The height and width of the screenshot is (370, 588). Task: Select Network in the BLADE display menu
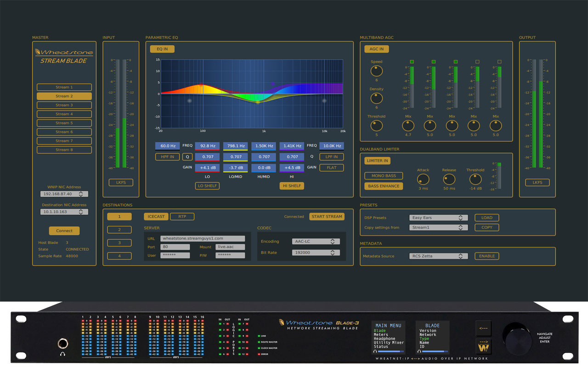(428, 335)
